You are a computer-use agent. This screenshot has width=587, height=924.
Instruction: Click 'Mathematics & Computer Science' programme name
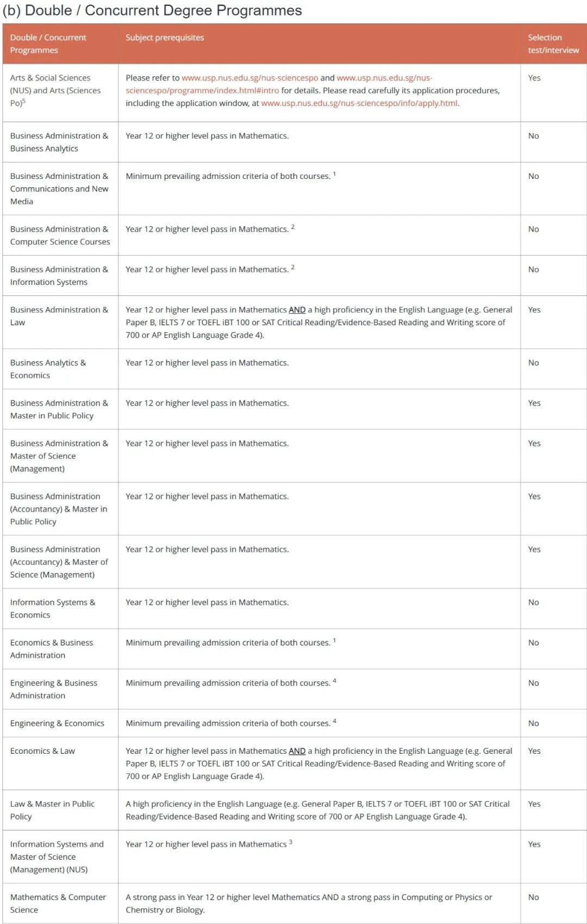click(58, 903)
